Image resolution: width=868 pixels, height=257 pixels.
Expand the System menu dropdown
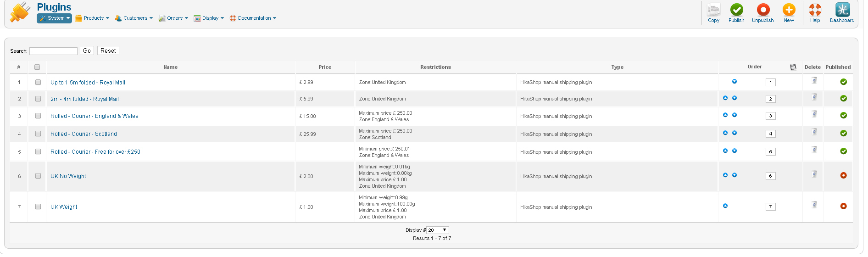click(x=55, y=18)
